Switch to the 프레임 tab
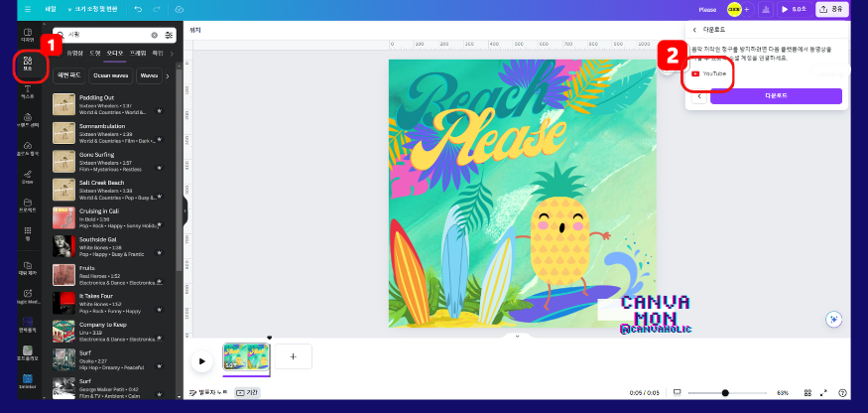 [x=138, y=54]
